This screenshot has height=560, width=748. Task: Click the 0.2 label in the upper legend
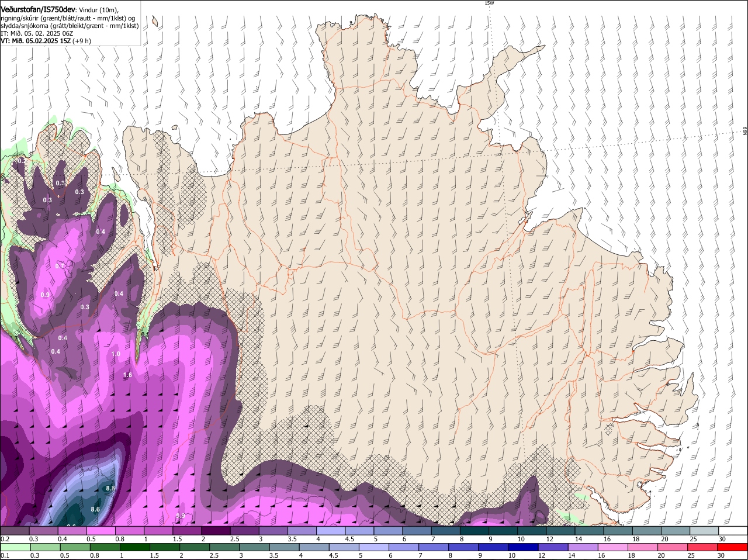click(x=5, y=539)
